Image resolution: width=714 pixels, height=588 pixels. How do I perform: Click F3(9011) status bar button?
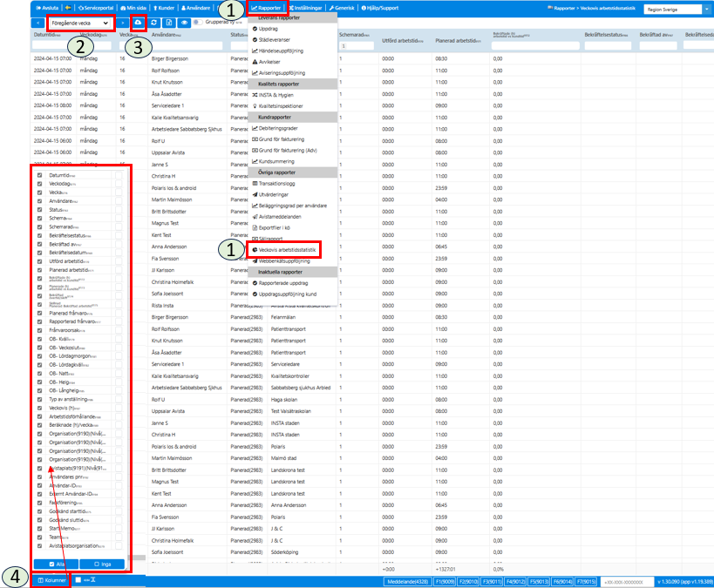point(492,582)
